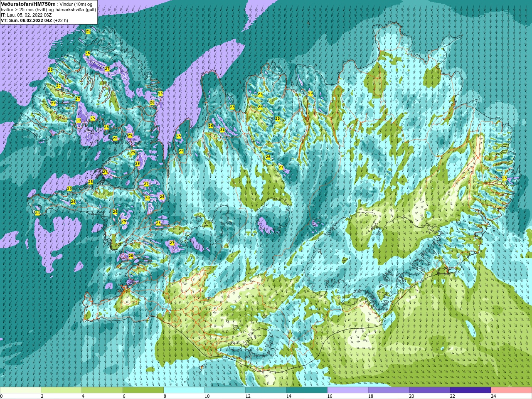This screenshot has width=532, height=399.
Task: Pick the salmon pink above-24 m/s legend swatch
Action: click(x=512, y=390)
